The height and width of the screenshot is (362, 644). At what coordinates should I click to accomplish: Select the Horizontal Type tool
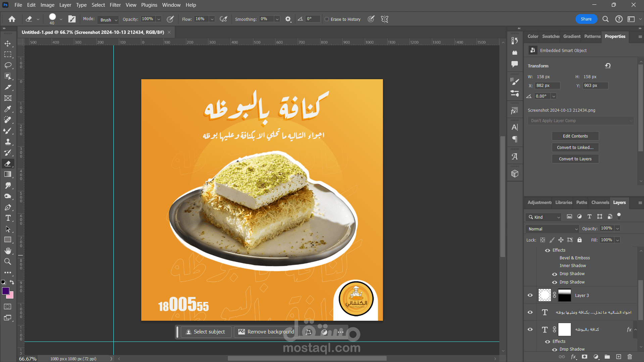pos(8,218)
